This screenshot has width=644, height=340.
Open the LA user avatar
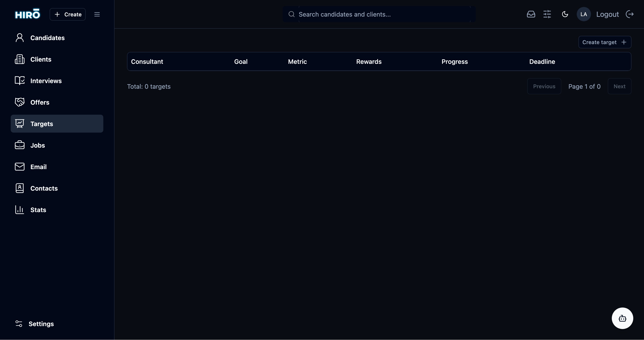pyautogui.click(x=583, y=14)
